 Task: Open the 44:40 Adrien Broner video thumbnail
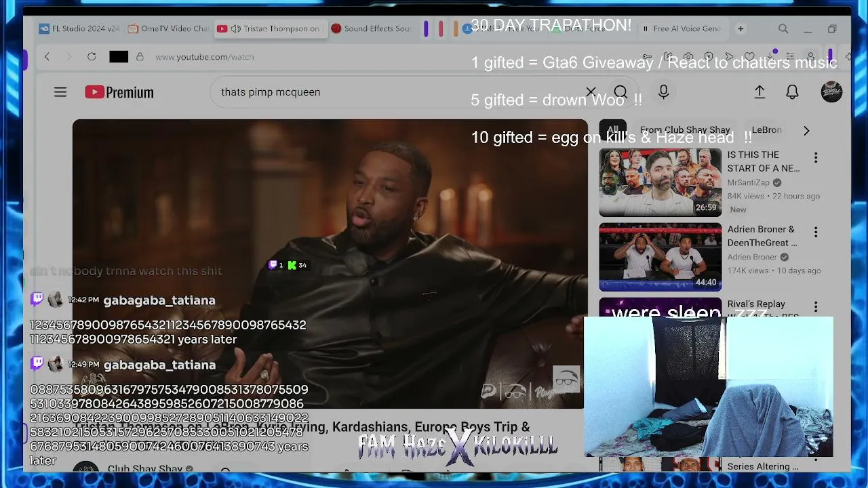pos(660,257)
